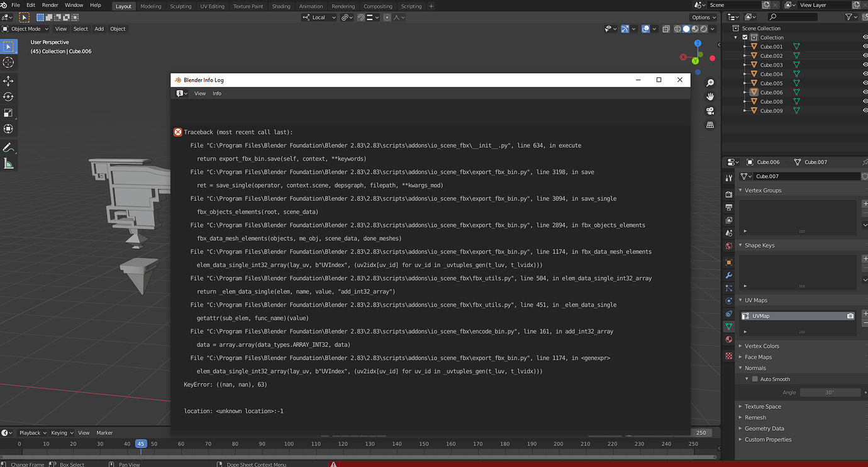Image resolution: width=868 pixels, height=467 pixels.
Task: Add a new workspace with plus tab
Action: pyautogui.click(x=431, y=6)
